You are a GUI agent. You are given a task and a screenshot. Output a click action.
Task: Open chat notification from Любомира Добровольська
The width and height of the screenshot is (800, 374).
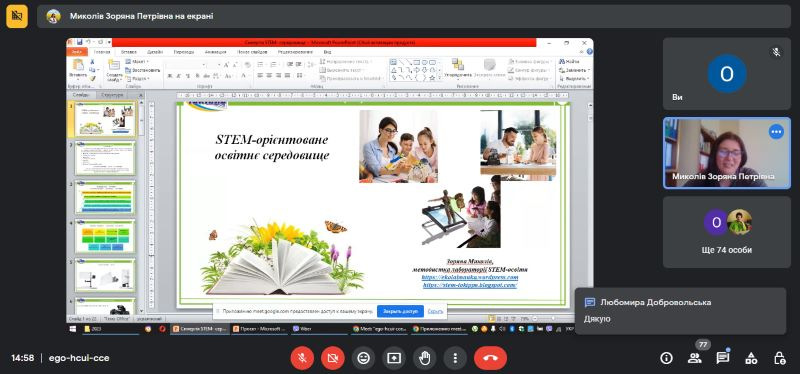point(680,311)
